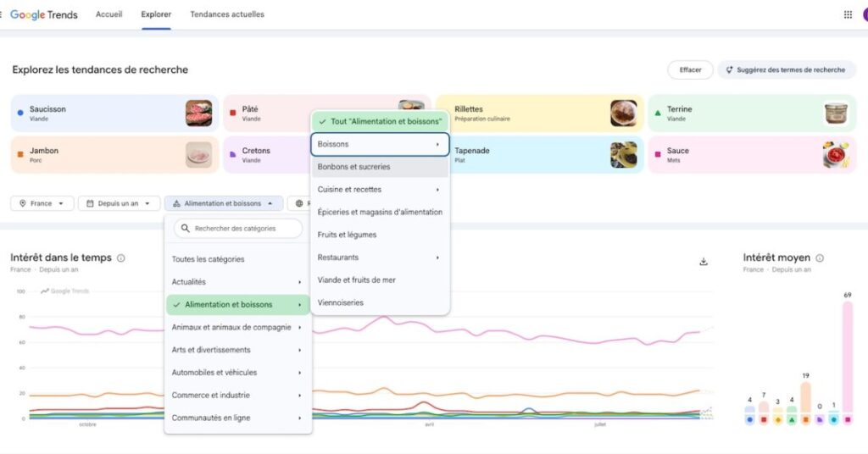
Task: Click the blue circle marker on Saucisson
Action: point(20,113)
